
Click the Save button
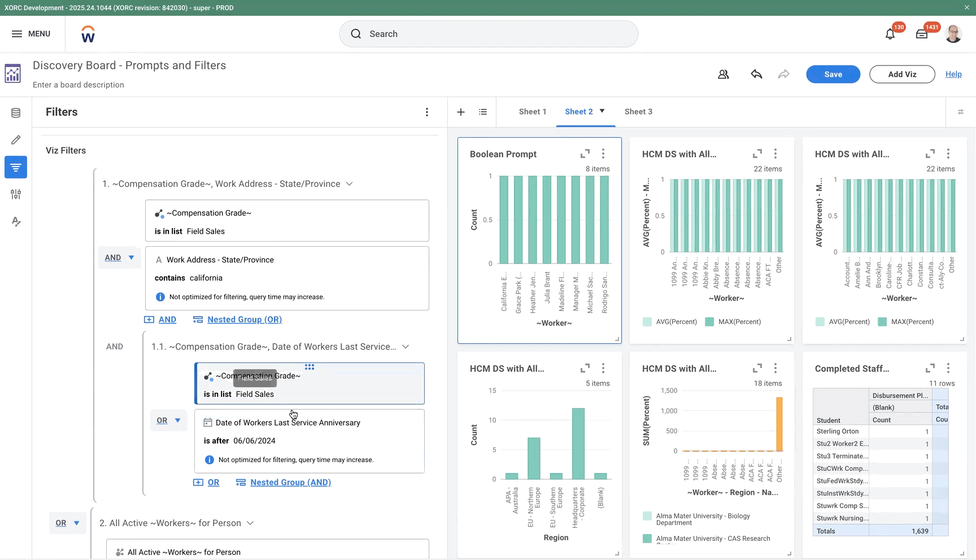(x=833, y=74)
